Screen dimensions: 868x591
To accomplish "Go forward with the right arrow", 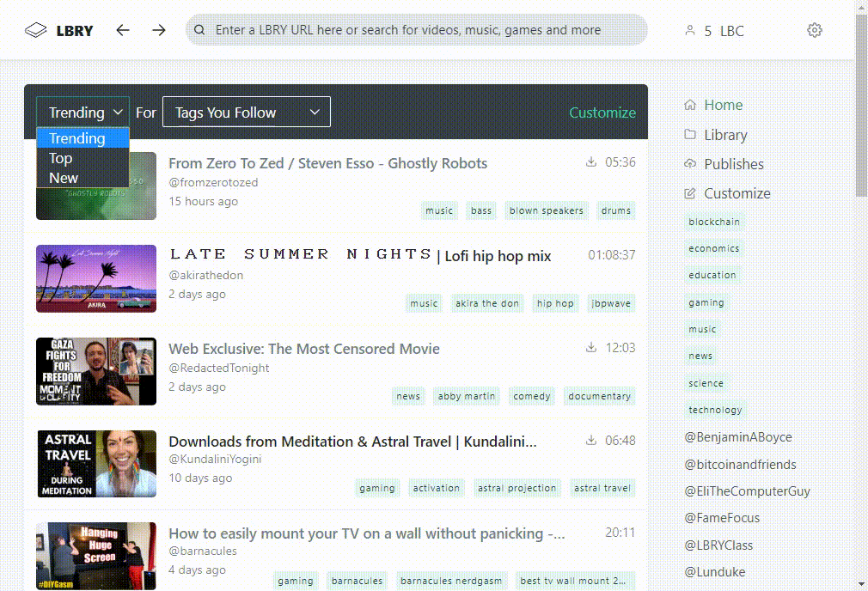I will 159,30.
